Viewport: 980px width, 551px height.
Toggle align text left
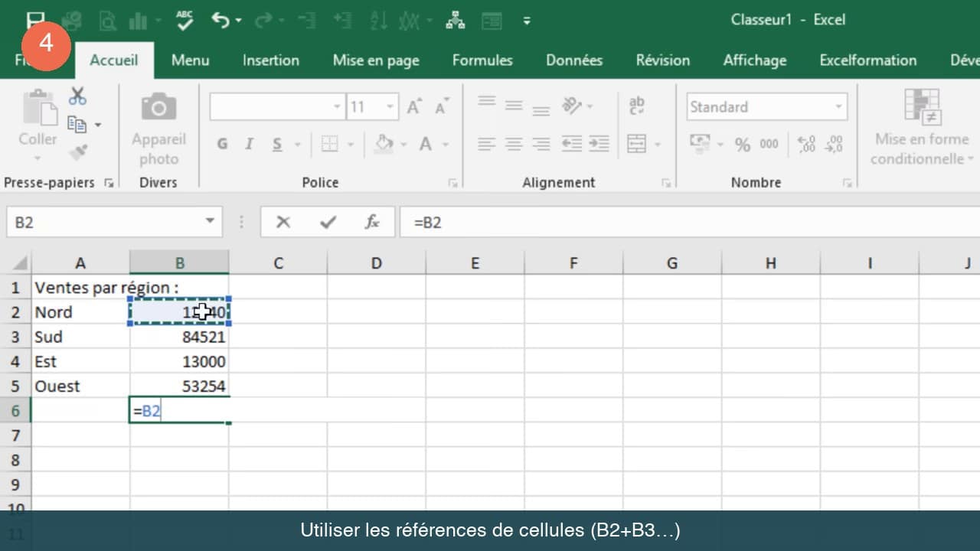[486, 144]
